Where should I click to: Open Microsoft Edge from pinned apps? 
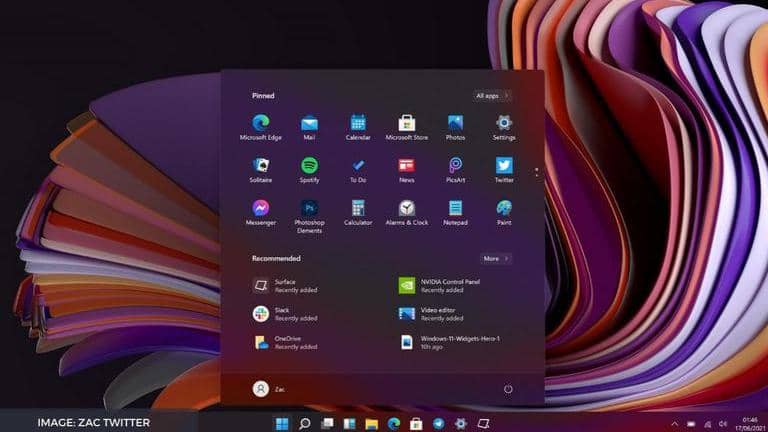(x=261, y=123)
